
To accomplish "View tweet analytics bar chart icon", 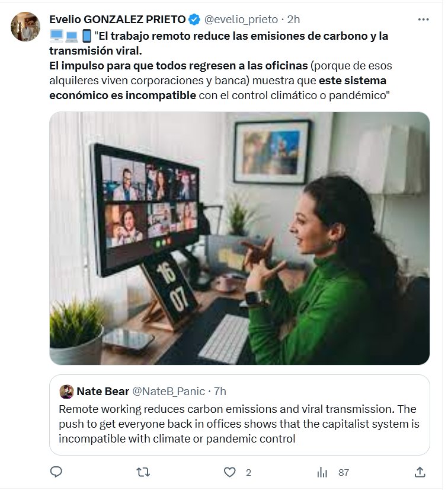I will tap(322, 472).
